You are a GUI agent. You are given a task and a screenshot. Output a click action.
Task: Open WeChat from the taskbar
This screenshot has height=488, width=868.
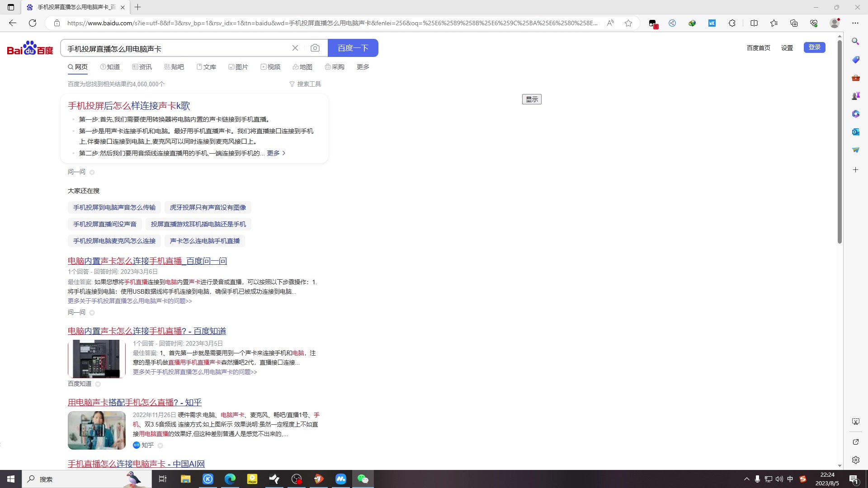click(x=363, y=479)
